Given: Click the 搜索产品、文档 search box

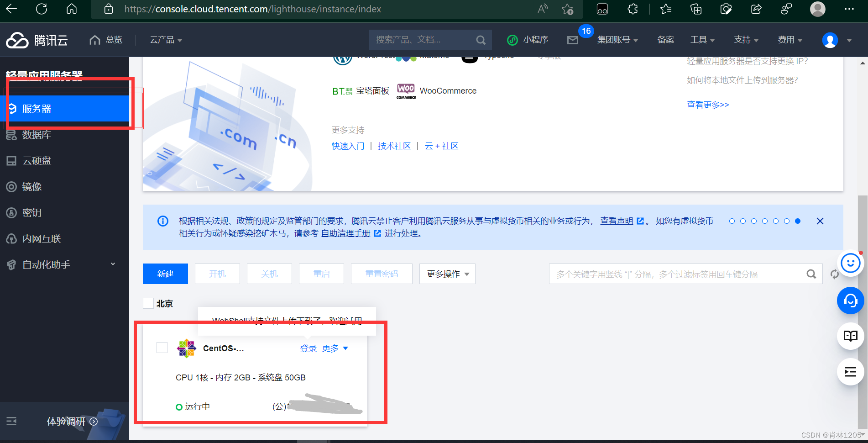Looking at the screenshot, I should click(x=430, y=40).
